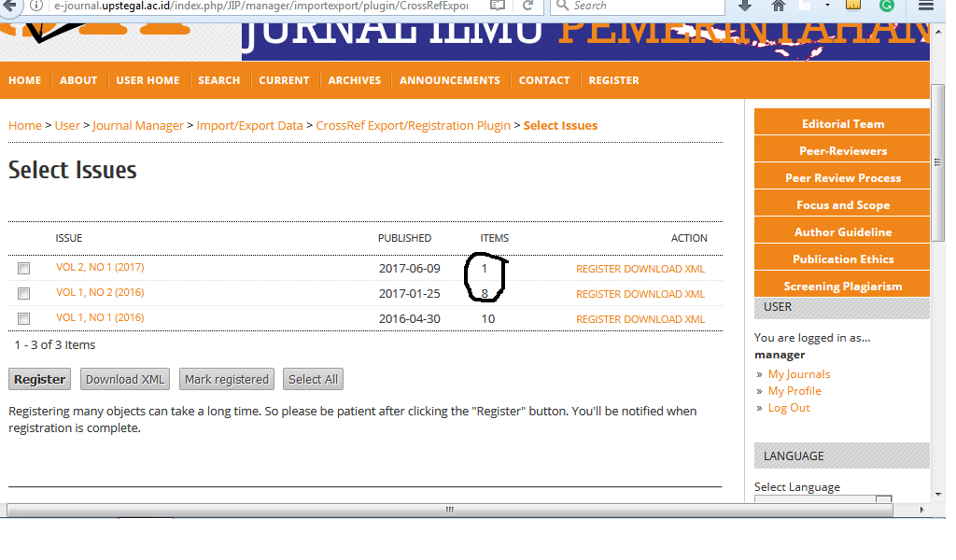Click the Select All button
The height and width of the screenshot is (560, 956).
tap(313, 379)
